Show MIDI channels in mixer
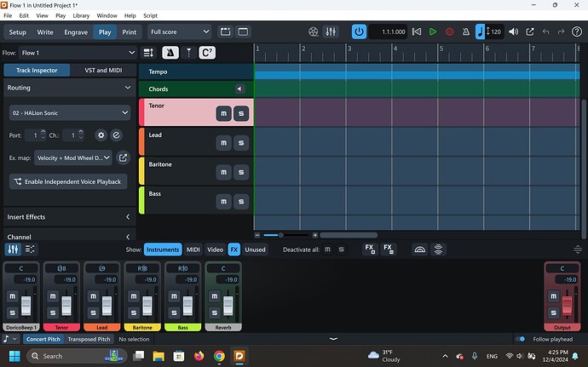Screen dimensions: 588x367 tap(193, 249)
